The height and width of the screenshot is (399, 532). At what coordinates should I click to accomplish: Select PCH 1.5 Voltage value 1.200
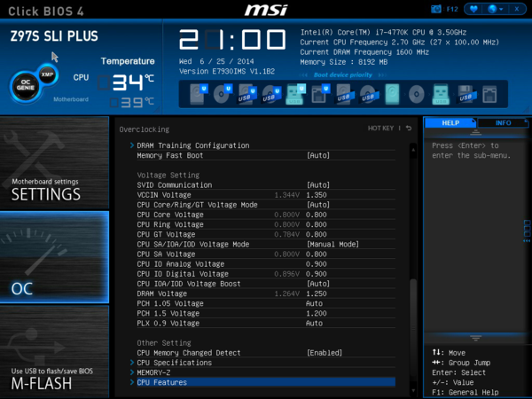pos(317,313)
